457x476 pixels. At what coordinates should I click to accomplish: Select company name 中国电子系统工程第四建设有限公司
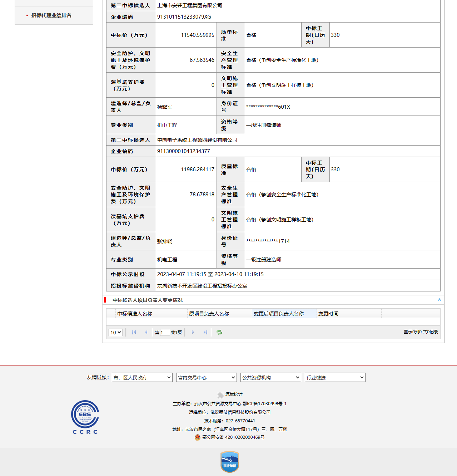[197, 140]
